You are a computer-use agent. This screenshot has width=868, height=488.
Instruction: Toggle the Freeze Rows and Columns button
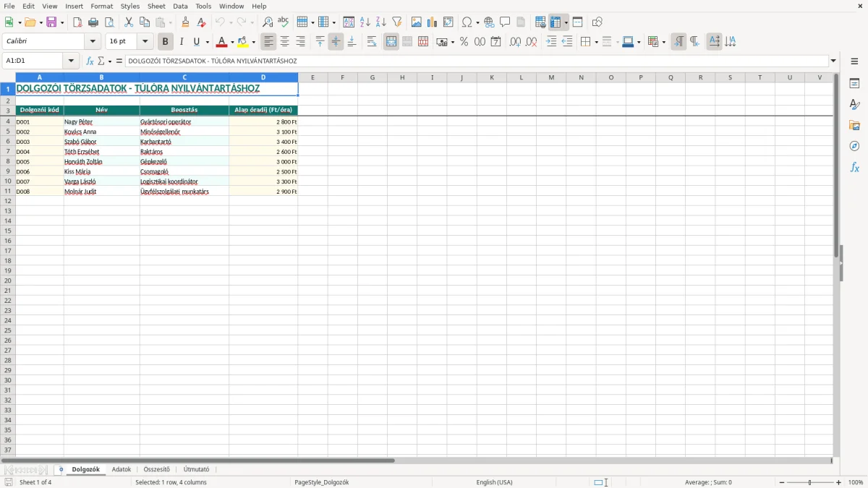pyautogui.click(x=556, y=22)
